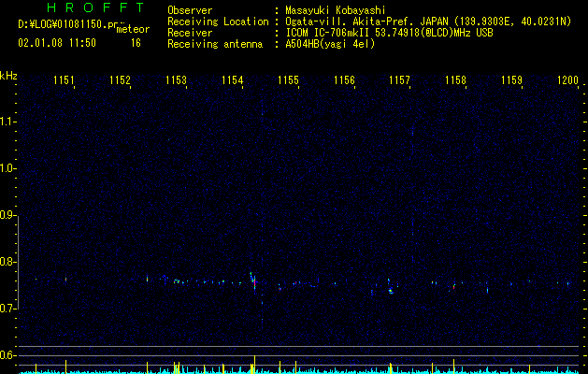The width and height of the screenshot is (588, 374).
Task: Click the HROFFT title text
Action: (x=95, y=7)
